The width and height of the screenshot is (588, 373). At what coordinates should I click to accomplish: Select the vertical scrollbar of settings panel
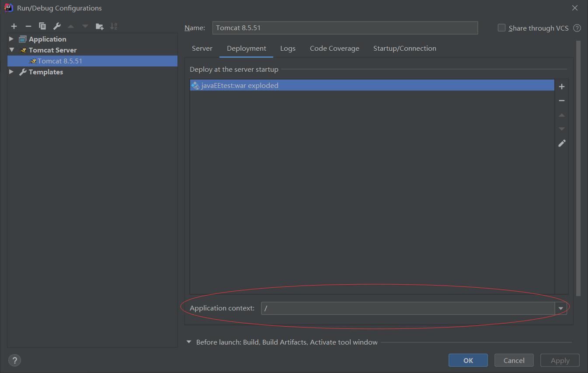(578, 168)
